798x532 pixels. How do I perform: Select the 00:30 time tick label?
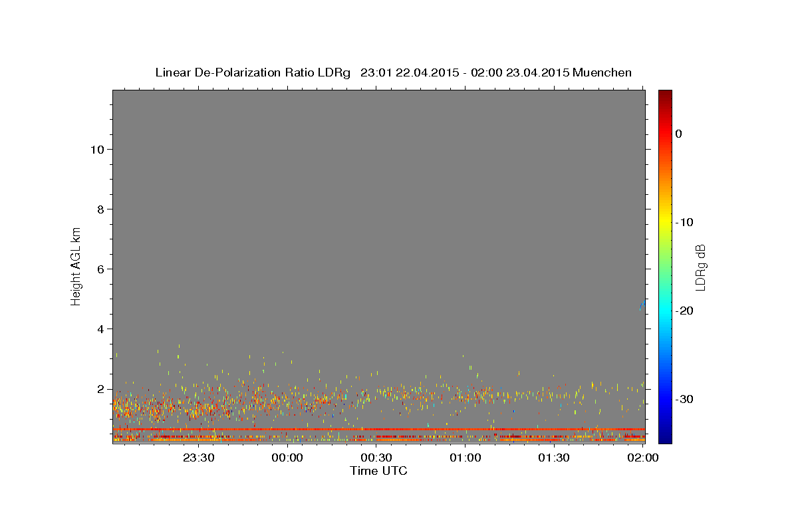coord(376,458)
